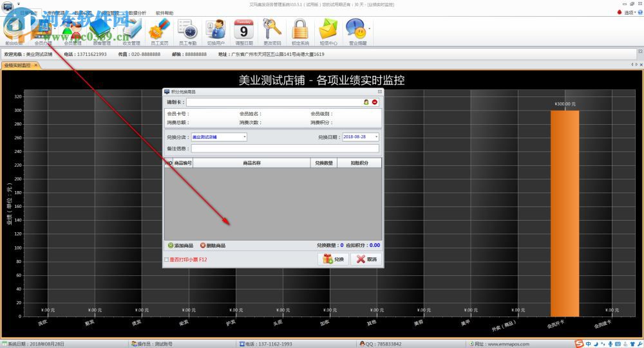Click the 商品编号 column header
Screen dimensions: 644x348
183,163
